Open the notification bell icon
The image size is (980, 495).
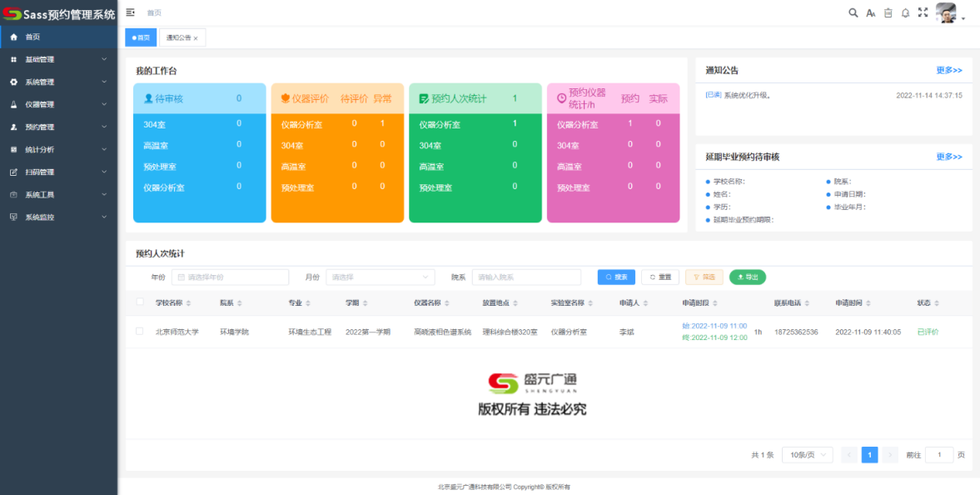(x=906, y=12)
